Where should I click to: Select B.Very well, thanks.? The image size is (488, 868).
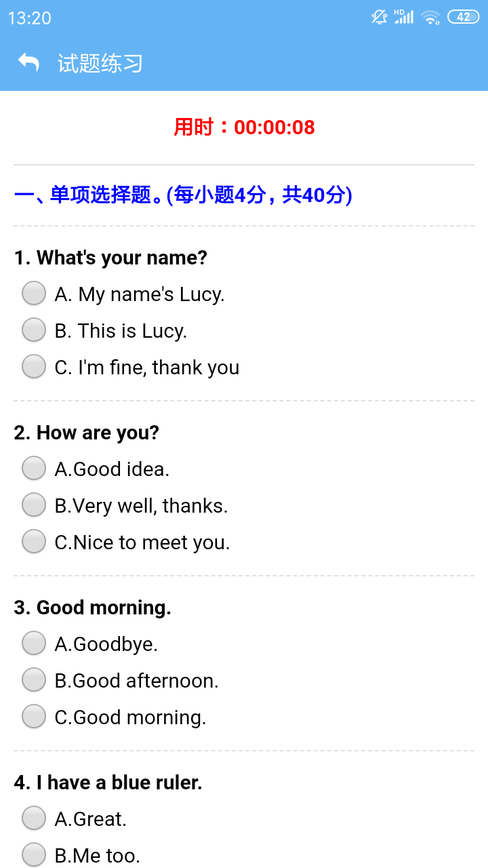[34, 505]
